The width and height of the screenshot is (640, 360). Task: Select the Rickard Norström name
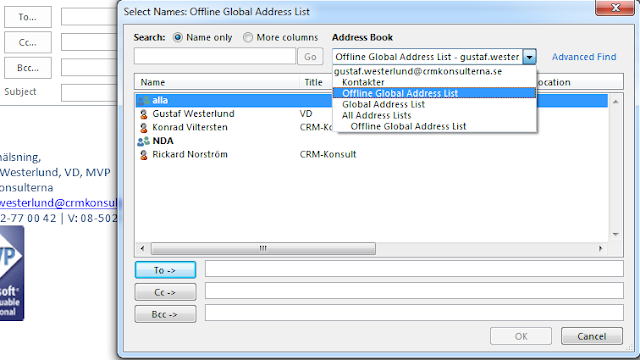pos(190,154)
